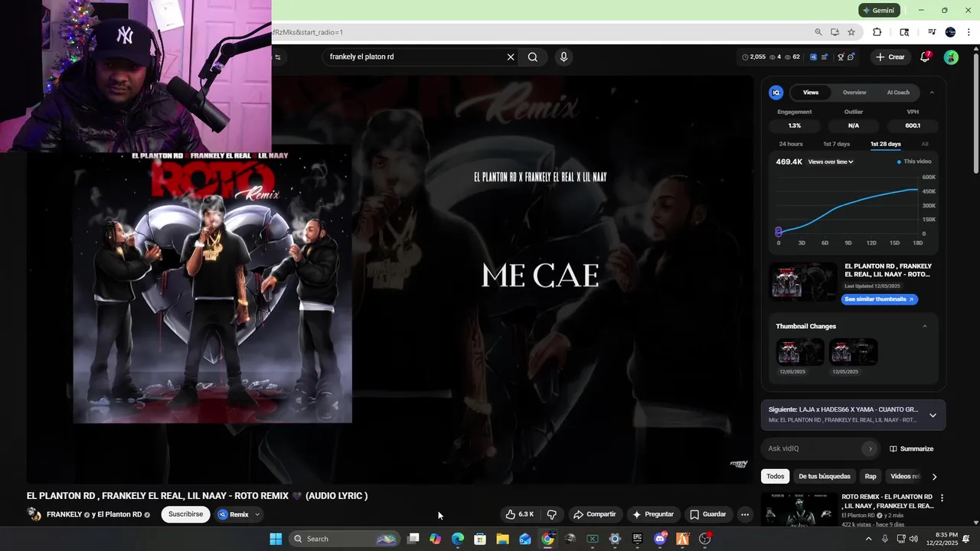Select the Views tab in vidIQ panel
This screenshot has height=551, width=980.
click(x=811, y=93)
